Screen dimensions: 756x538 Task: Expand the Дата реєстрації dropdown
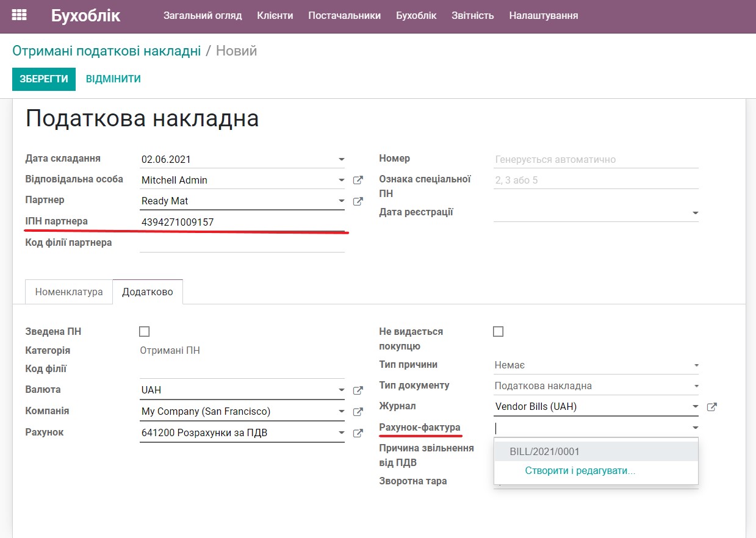point(695,213)
